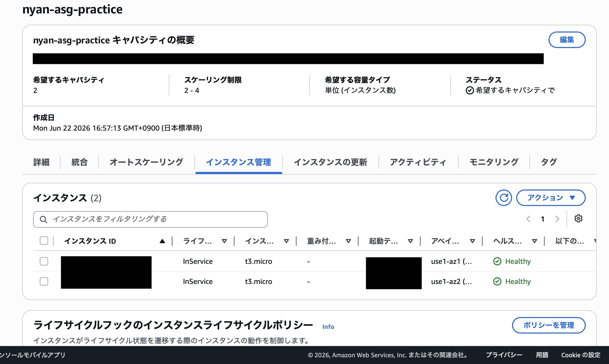
Task: Click 単位 (インスタンス数) capacity type value
Action: [360, 90]
